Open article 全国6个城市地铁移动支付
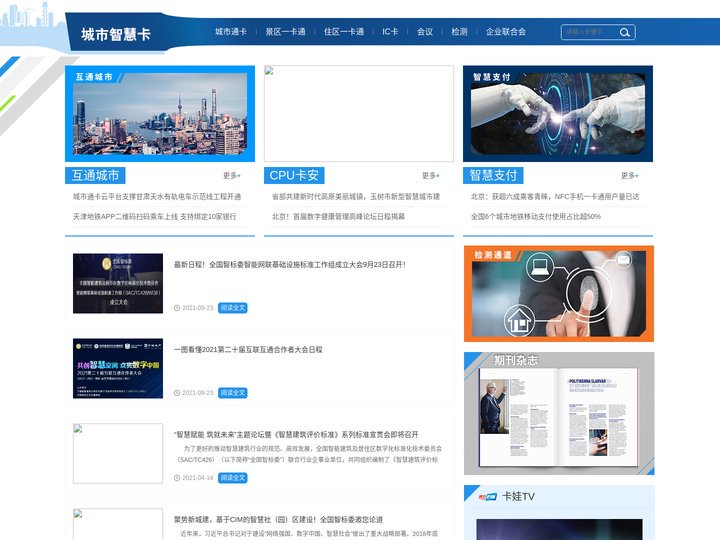720x540 pixels. tap(535, 216)
